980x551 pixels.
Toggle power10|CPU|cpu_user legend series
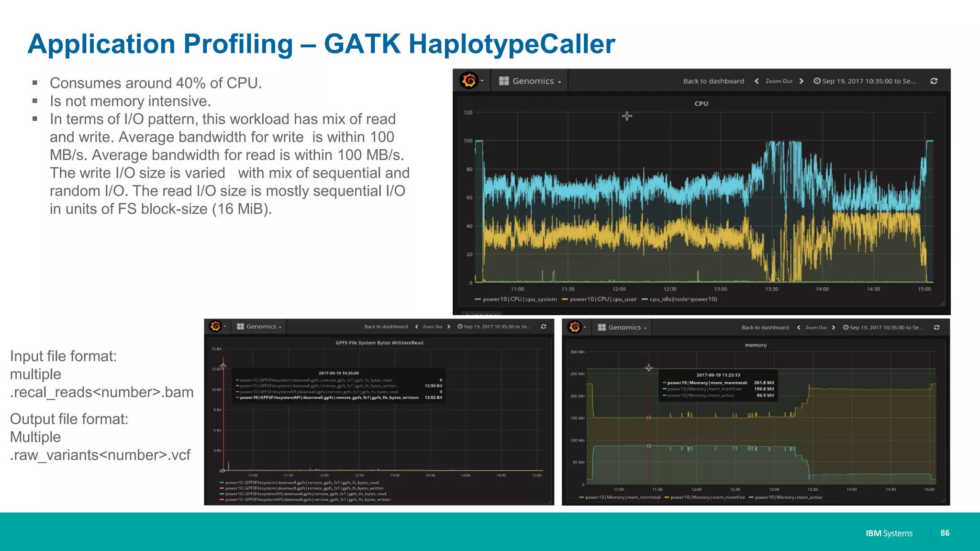[x=599, y=299]
